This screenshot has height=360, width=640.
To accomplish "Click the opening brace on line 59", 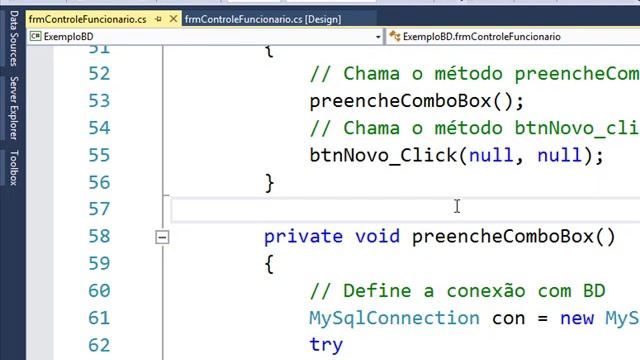I will tap(269, 264).
